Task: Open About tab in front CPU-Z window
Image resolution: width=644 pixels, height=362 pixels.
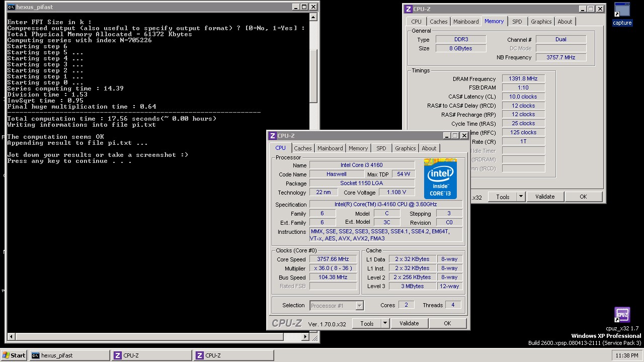Action: (x=429, y=148)
